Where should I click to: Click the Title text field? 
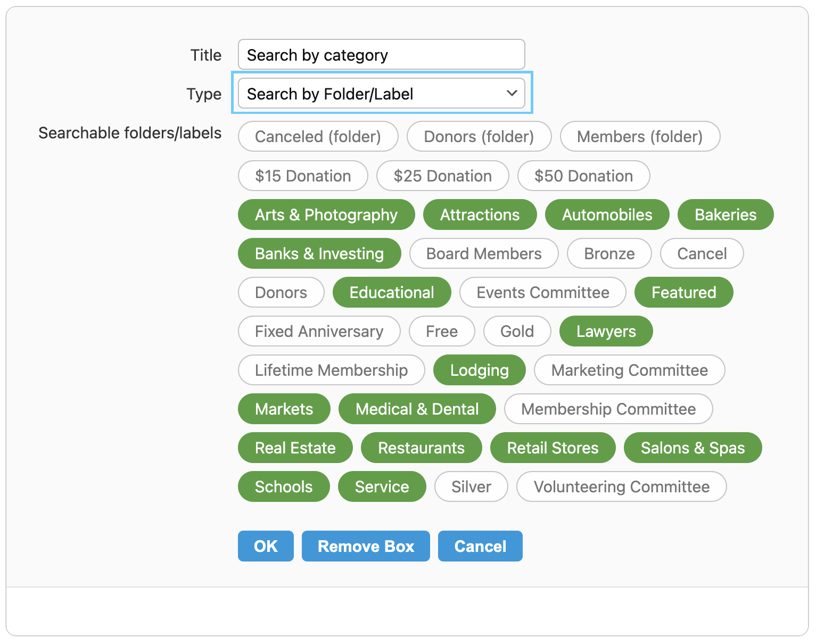click(x=381, y=55)
